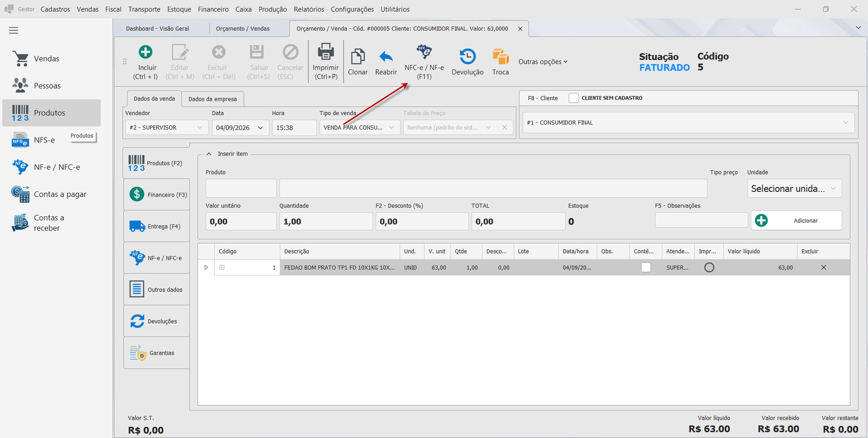The width and height of the screenshot is (868, 438).
Task: Issue NFC-e / NF-e (F11) from toolbar
Action: pyautogui.click(x=424, y=61)
